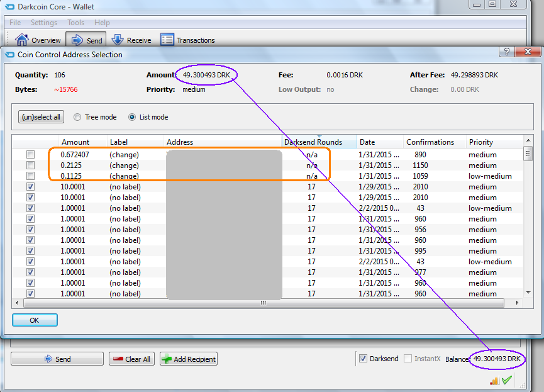Click the Priority summary value medium beside Bytes
The width and height of the screenshot is (544, 392).
click(x=194, y=89)
